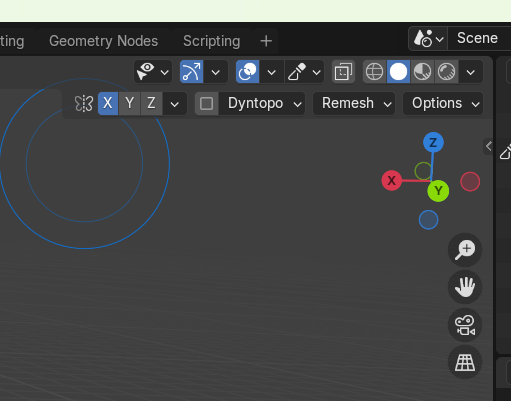Select rendered viewport shading mode
511x401 pixels.
446,72
